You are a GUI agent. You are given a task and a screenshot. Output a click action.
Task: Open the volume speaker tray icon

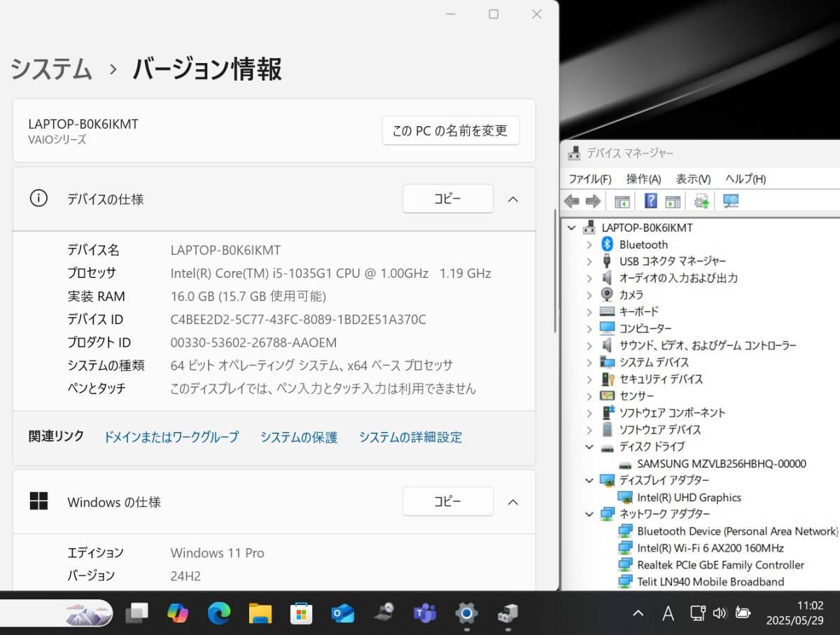point(720,613)
